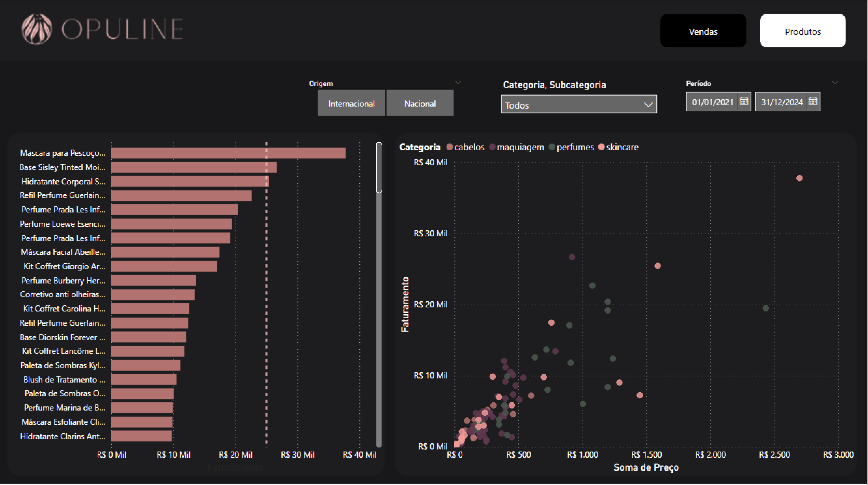The height and width of the screenshot is (485, 868).
Task: Select the Base Sisley Tinted bar
Action: coord(194,167)
